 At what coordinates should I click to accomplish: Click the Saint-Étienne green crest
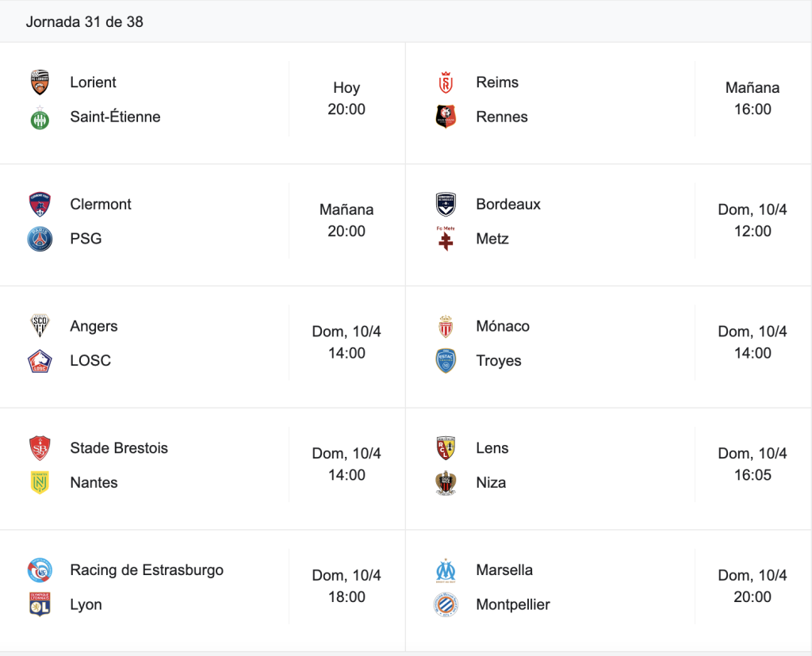click(x=40, y=117)
